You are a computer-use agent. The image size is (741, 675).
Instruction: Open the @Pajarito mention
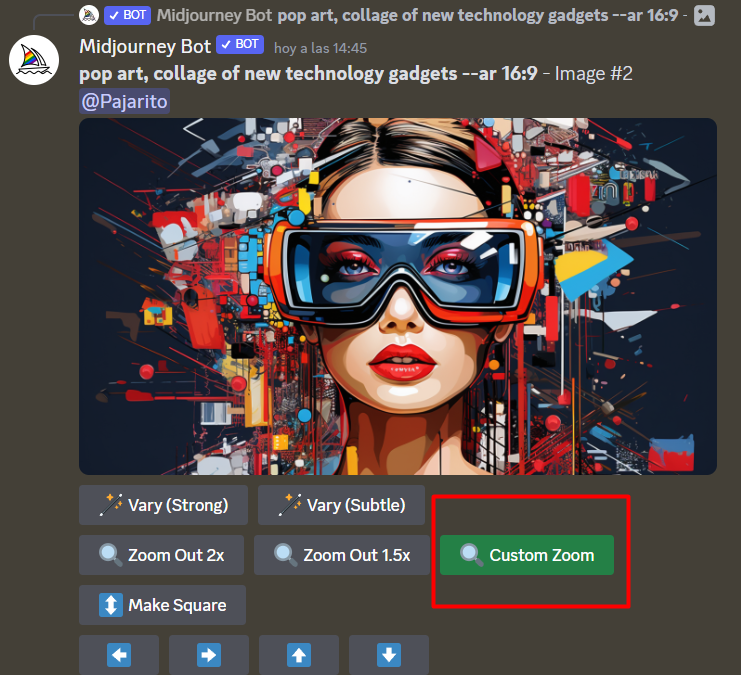(125, 100)
